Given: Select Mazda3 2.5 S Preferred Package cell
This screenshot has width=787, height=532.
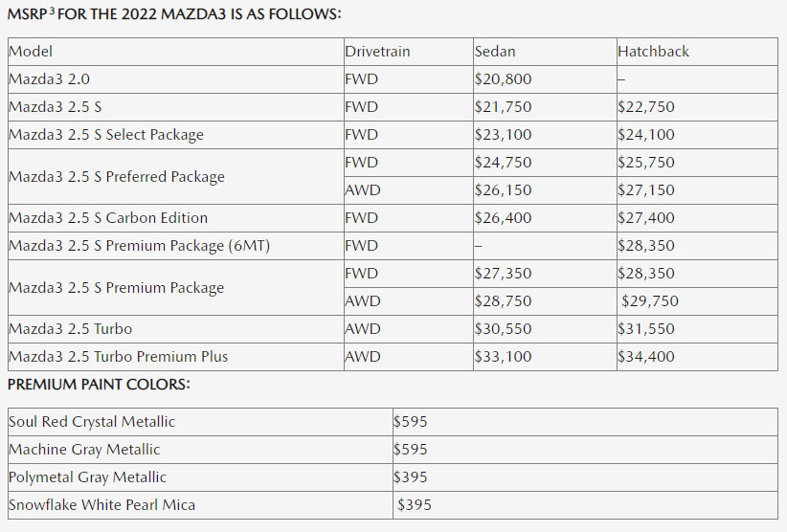Looking at the screenshot, I should (117, 177).
